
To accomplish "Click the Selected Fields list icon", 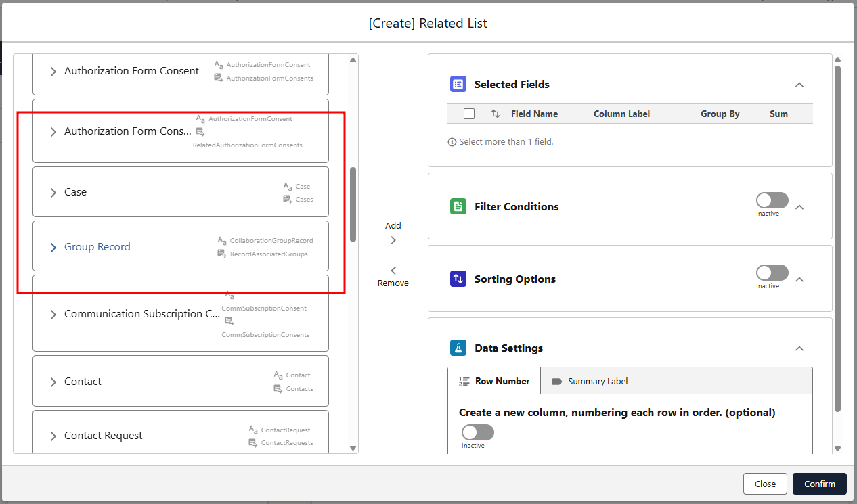I will [458, 85].
